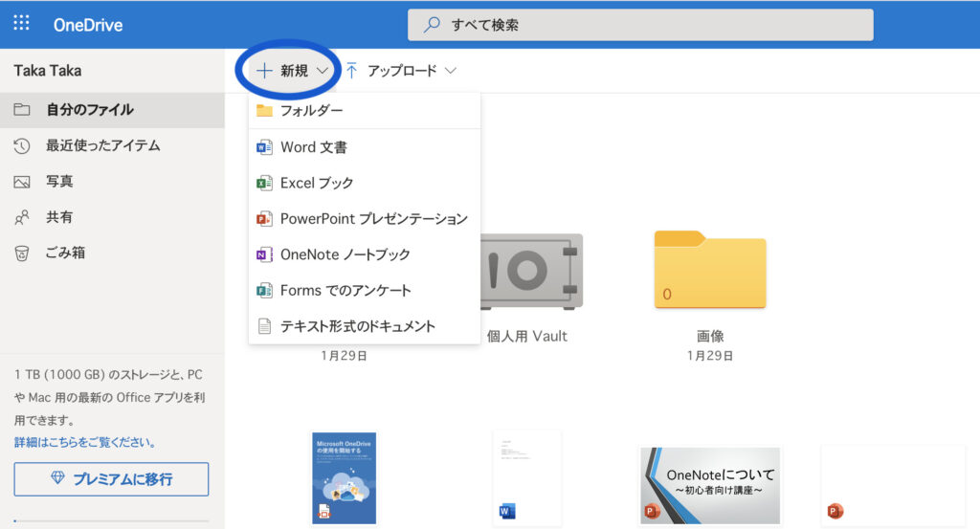The image size is (980, 529).
Task: Click the 個人用 Vault label
Action: 527,336
